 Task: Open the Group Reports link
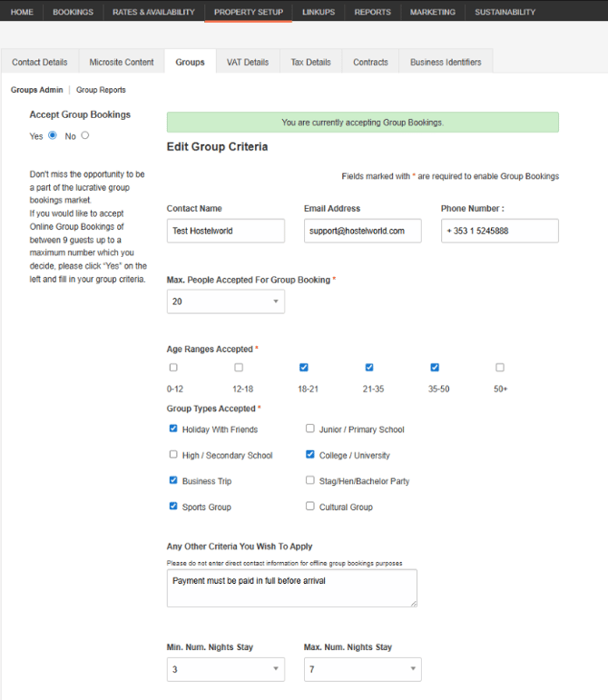101,90
